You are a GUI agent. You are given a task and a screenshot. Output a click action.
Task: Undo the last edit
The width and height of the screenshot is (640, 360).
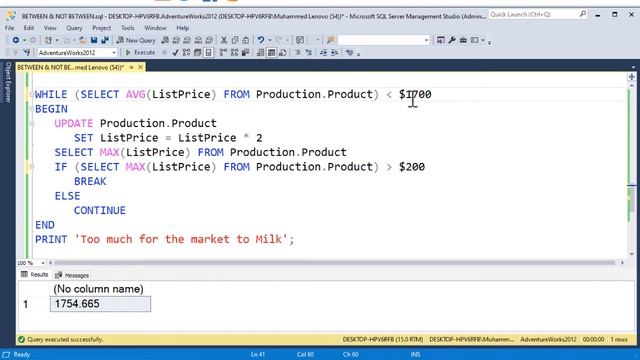(260, 40)
